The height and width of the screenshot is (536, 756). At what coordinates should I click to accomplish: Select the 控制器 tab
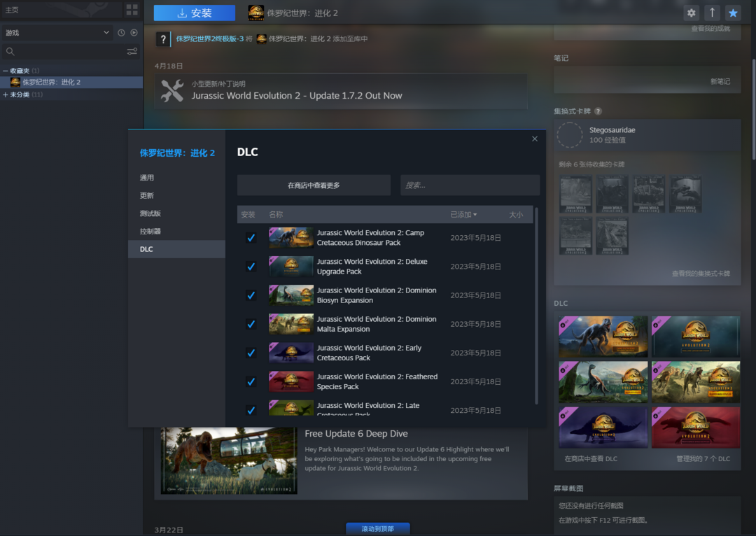coord(150,231)
